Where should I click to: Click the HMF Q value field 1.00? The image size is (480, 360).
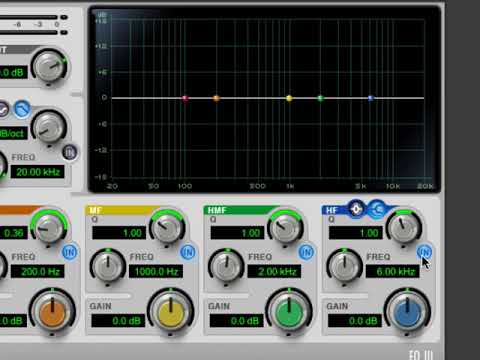[x=237, y=233]
